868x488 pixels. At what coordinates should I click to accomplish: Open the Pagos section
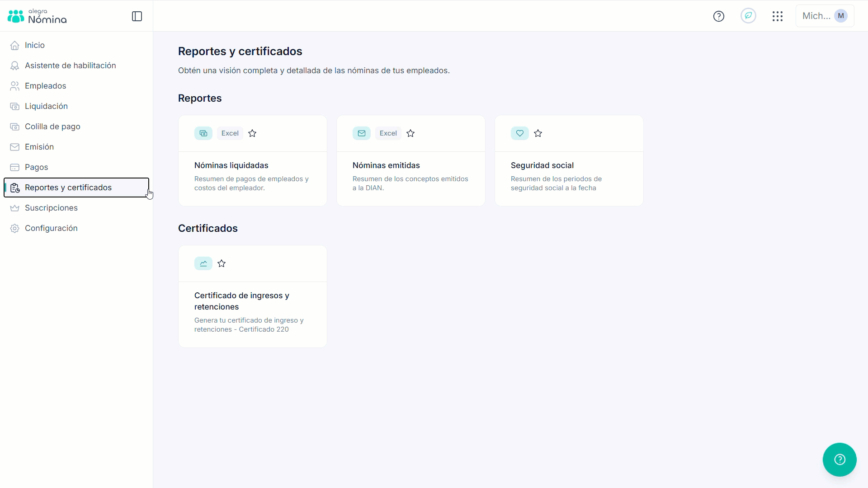click(x=76, y=167)
